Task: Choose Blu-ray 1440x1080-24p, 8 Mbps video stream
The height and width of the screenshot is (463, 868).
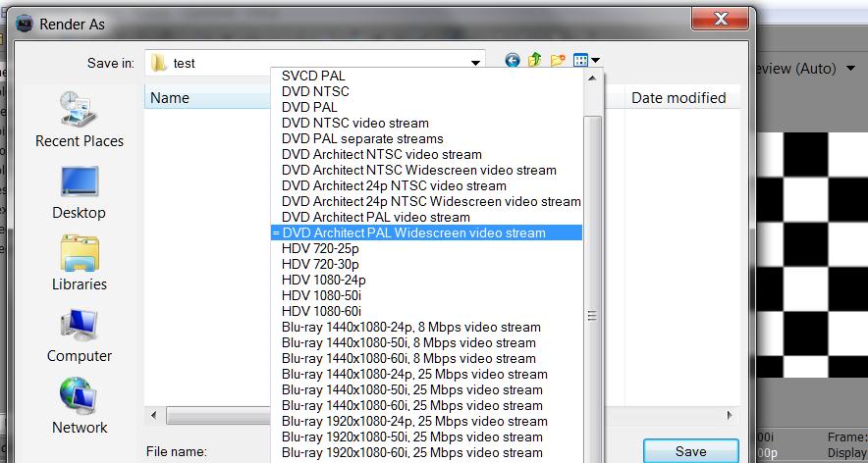Action: pyautogui.click(x=426, y=327)
